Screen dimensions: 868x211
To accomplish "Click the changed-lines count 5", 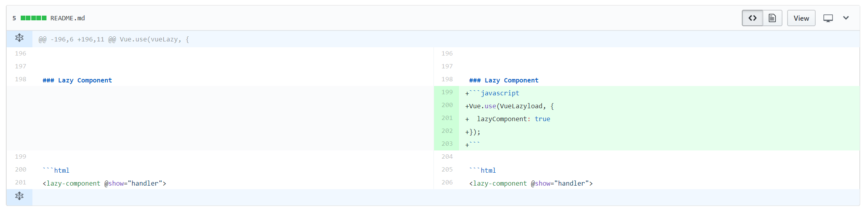I will [x=14, y=18].
